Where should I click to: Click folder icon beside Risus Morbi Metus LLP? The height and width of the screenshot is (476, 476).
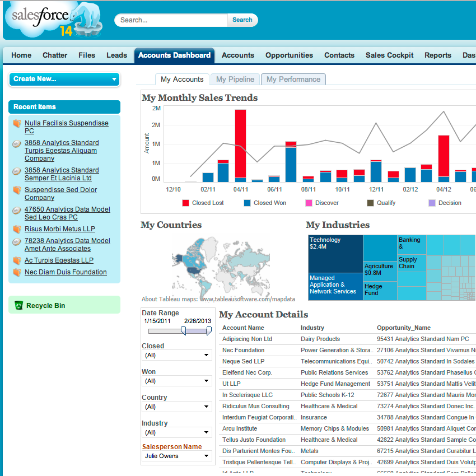[x=17, y=229]
